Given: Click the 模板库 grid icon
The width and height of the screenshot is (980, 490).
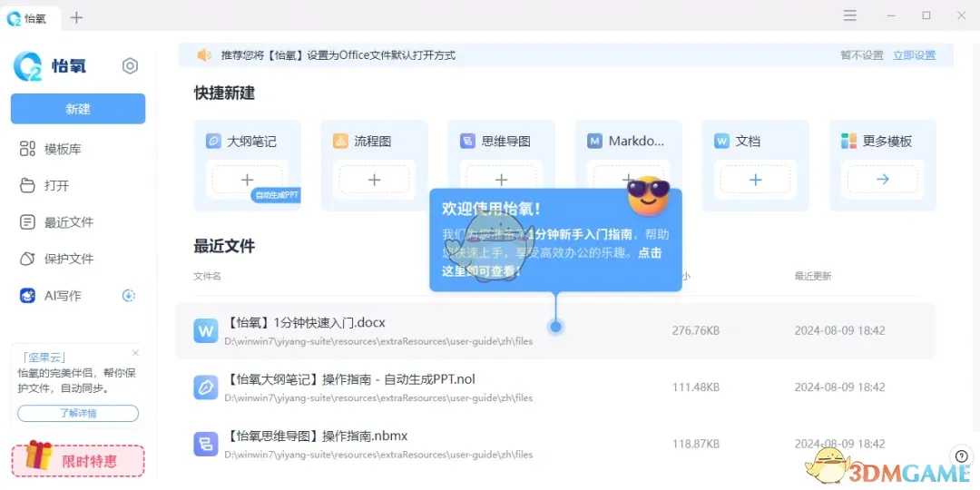Looking at the screenshot, I should (27, 149).
